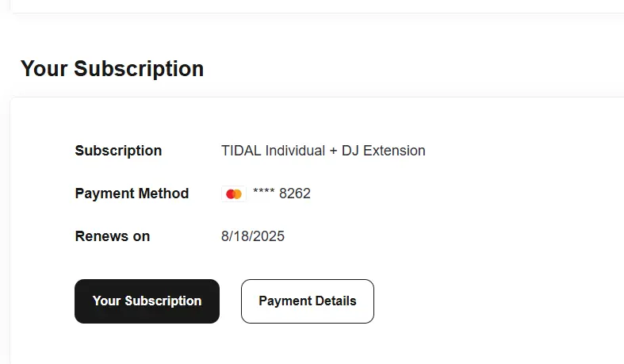Click the digits 8262 of the card
This screenshot has width=624, height=364.
point(294,193)
